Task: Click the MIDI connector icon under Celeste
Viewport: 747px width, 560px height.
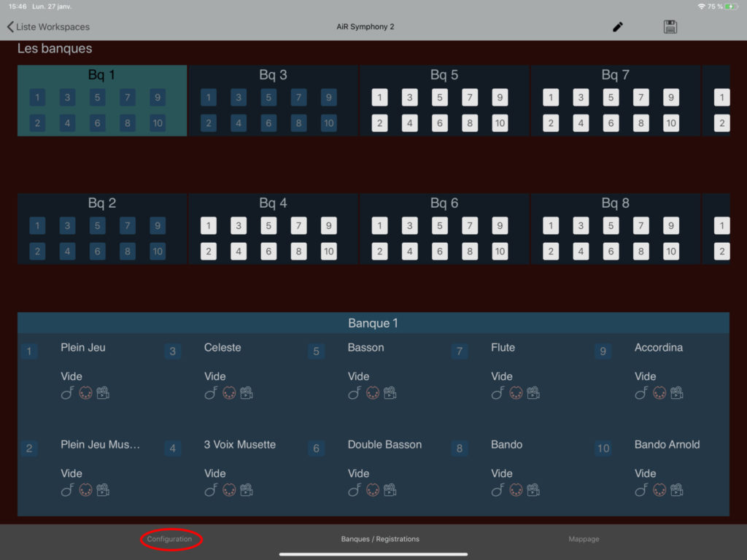Action: tap(229, 393)
